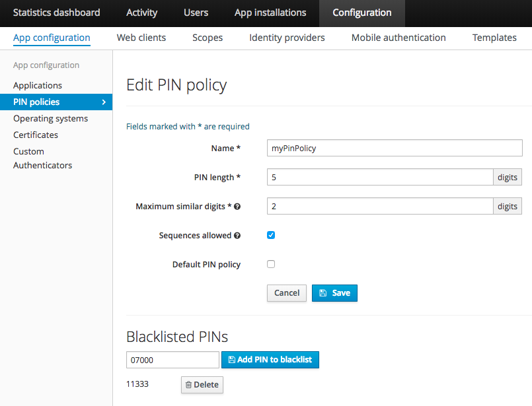This screenshot has width=532, height=406.
Task: Click the help icon beside Maximum similar digits
Action: click(237, 206)
